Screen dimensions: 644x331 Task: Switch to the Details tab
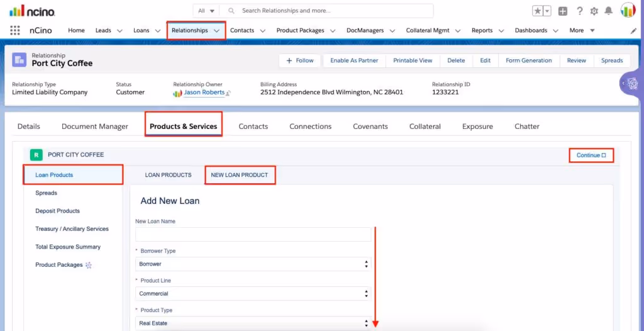pyautogui.click(x=29, y=126)
